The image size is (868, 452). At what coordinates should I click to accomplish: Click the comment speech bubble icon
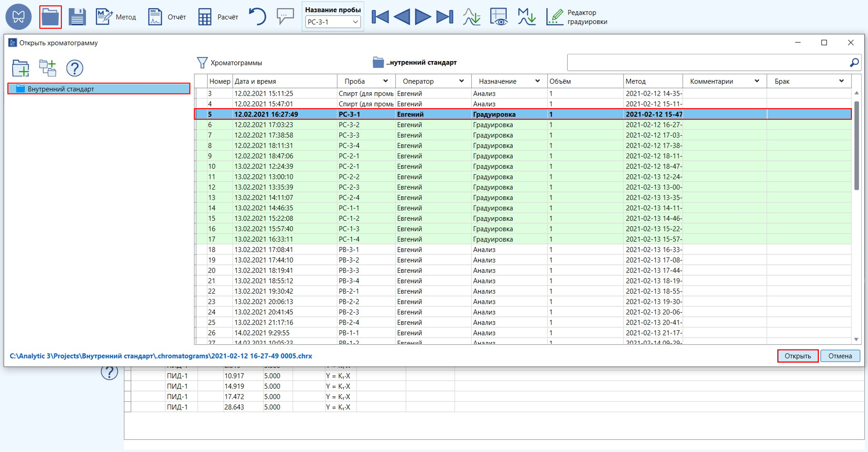pyautogui.click(x=285, y=16)
